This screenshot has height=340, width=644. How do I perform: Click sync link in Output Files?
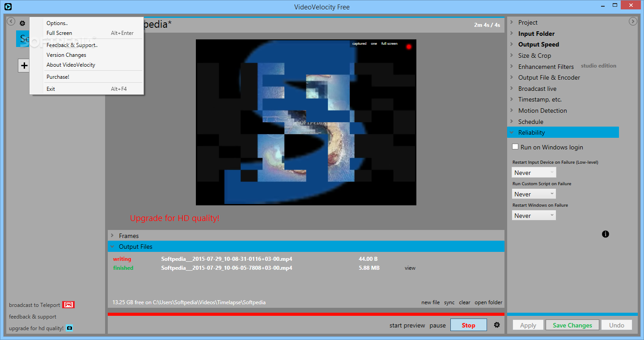(449, 302)
